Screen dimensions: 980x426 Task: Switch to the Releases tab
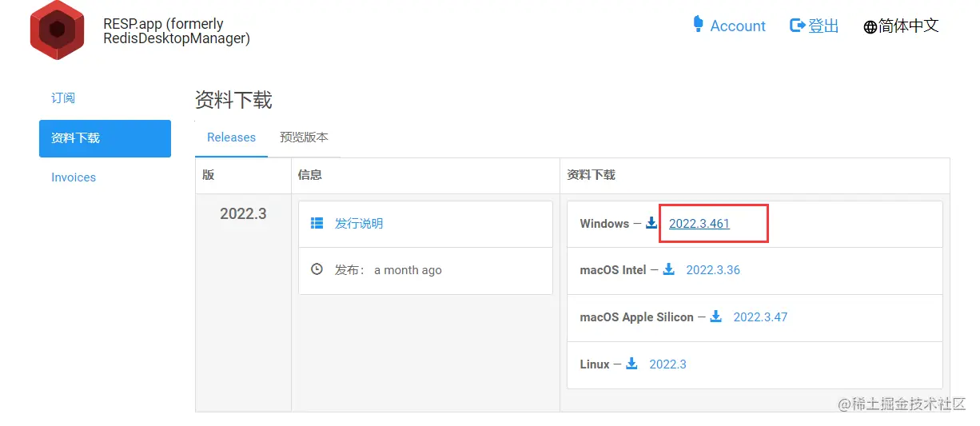coord(231,137)
